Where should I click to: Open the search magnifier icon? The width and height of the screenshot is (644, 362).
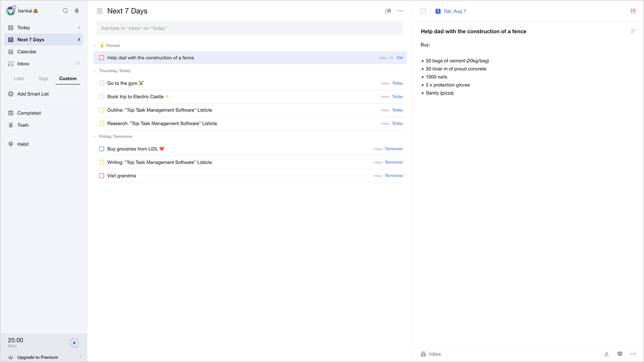coord(65,11)
